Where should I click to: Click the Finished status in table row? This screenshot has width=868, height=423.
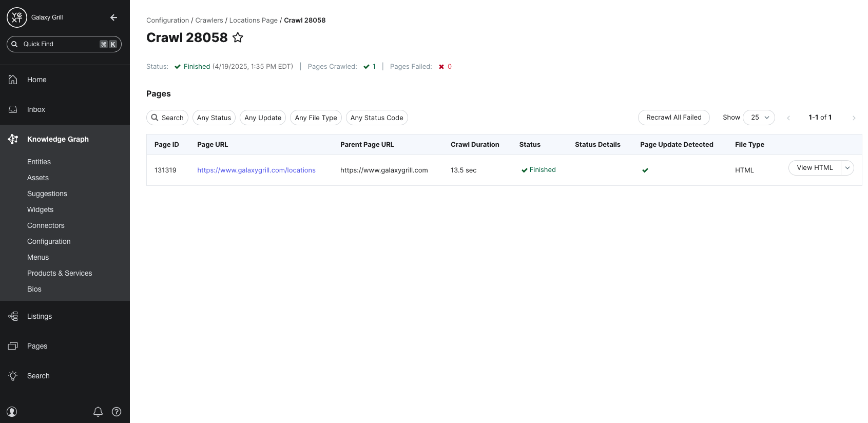(x=538, y=170)
